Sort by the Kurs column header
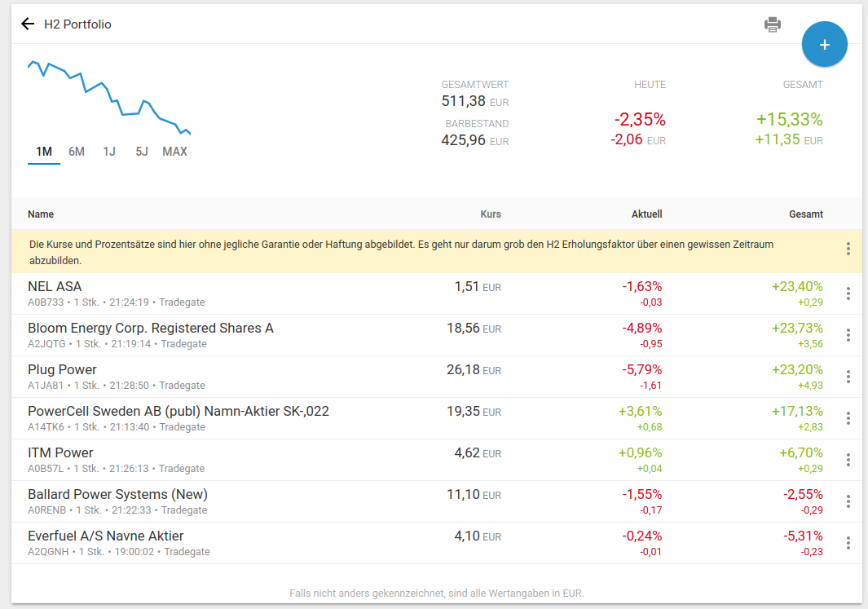868x609 pixels. (x=491, y=214)
